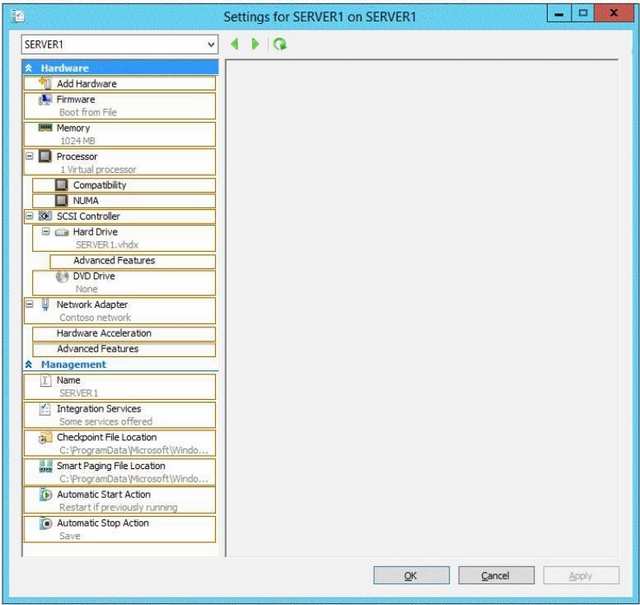This screenshot has height=605, width=640.
Task: Click the Automatic Start Action icon
Action: point(46,494)
